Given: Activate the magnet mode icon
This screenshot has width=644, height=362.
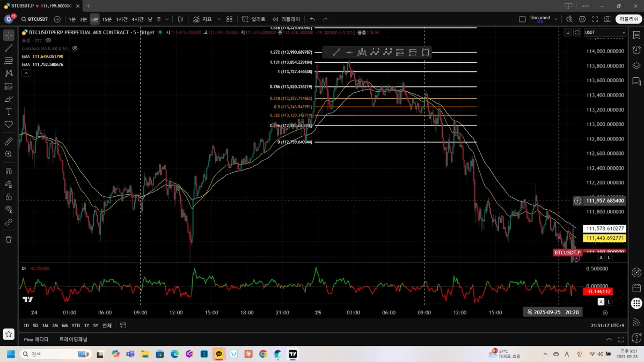Looking at the screenshot, I should (9, 172).
